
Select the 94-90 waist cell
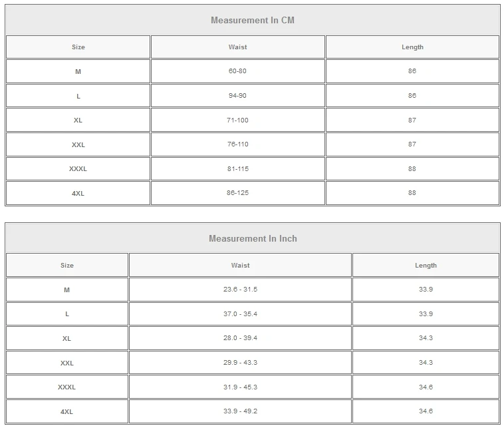[x=237, y=96]
